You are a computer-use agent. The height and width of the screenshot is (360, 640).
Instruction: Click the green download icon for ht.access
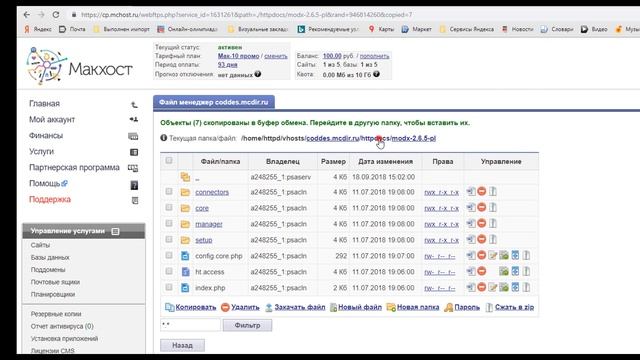504,271
